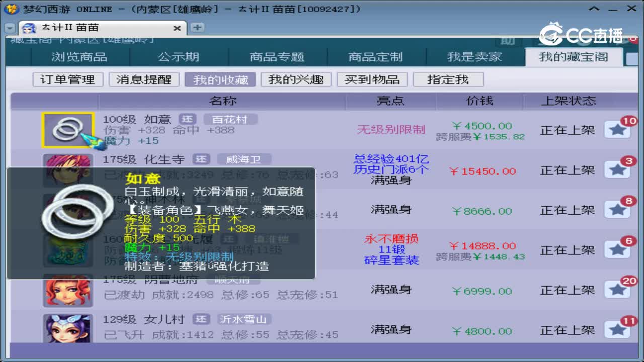Sort by 名称 column header
This screenshot has width=644, height=362.
(222, 101)
